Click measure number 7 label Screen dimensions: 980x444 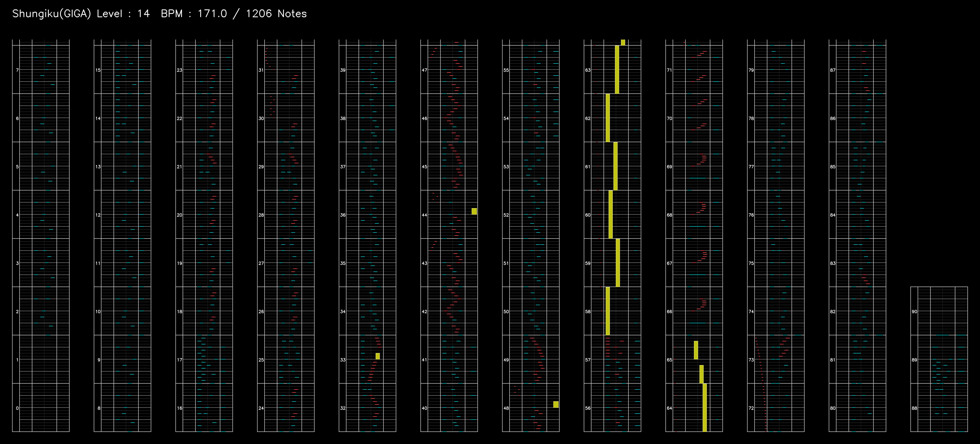(x=17, y=70)
